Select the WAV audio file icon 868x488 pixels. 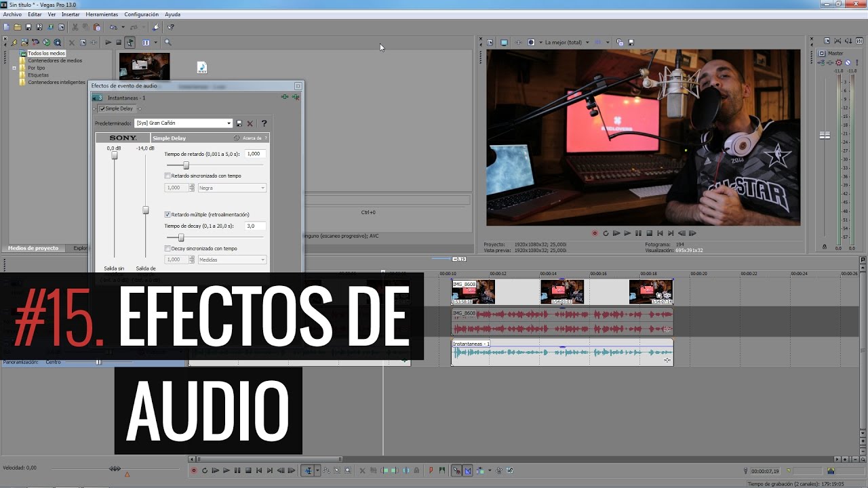[x=201, y=67]
